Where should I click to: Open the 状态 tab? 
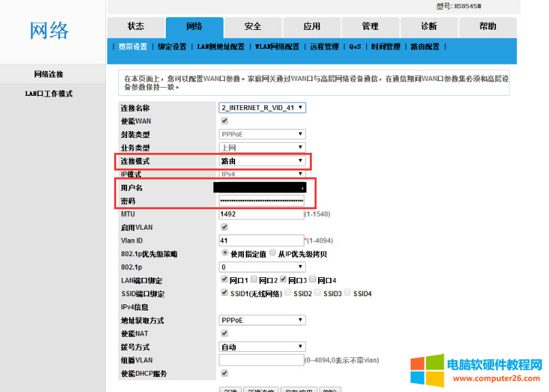136,27
